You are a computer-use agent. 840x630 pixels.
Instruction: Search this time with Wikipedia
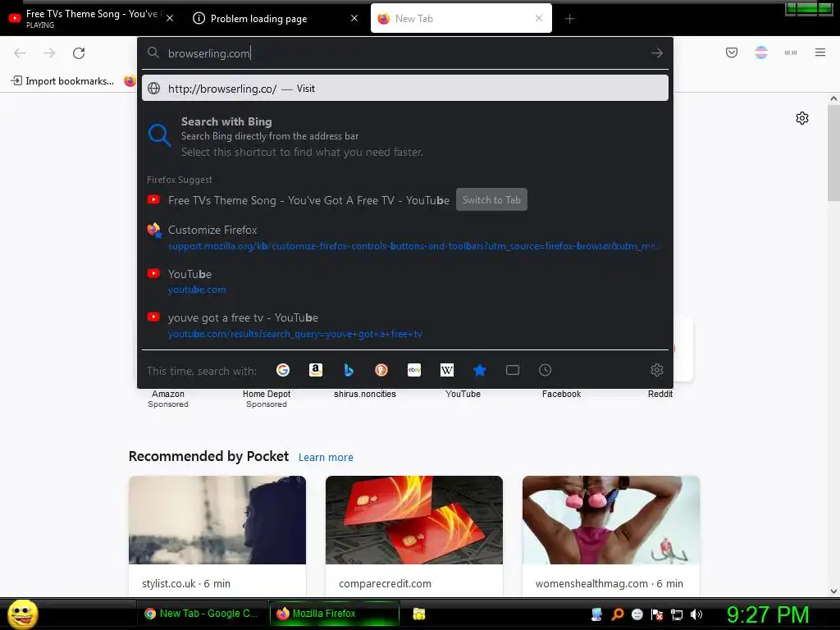[447, 370]
